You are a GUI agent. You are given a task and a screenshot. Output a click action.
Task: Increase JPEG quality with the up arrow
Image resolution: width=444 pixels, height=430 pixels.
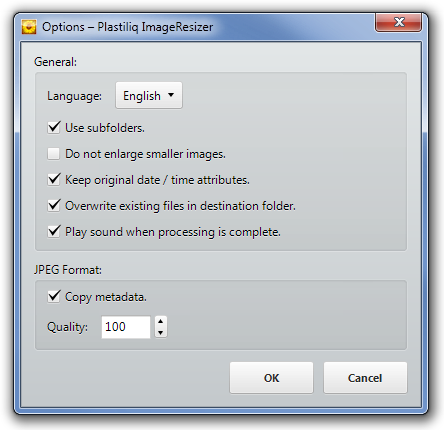pos(161,321)
